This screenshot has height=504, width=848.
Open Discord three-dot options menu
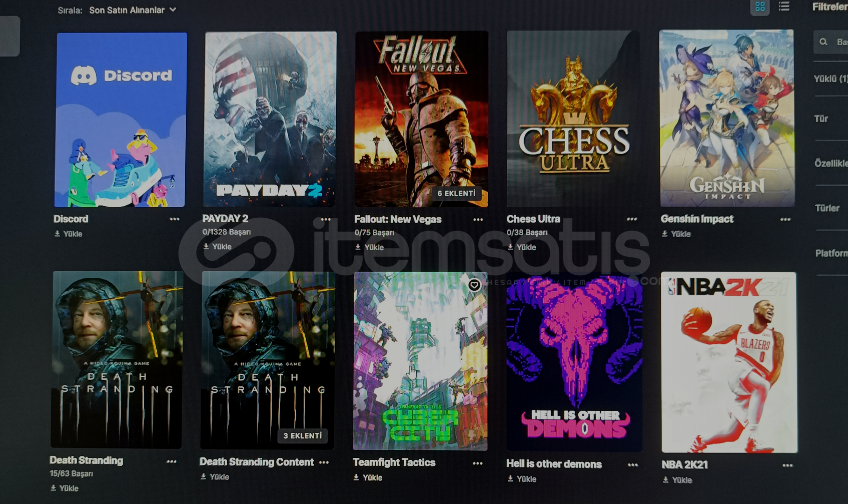(x=175, y=219)
